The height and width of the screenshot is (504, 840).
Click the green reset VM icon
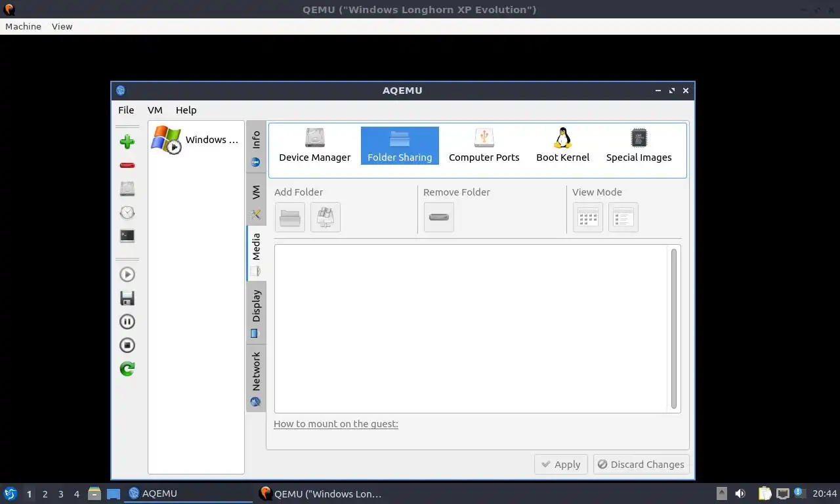pyautogui.click(x=127, y=369)
